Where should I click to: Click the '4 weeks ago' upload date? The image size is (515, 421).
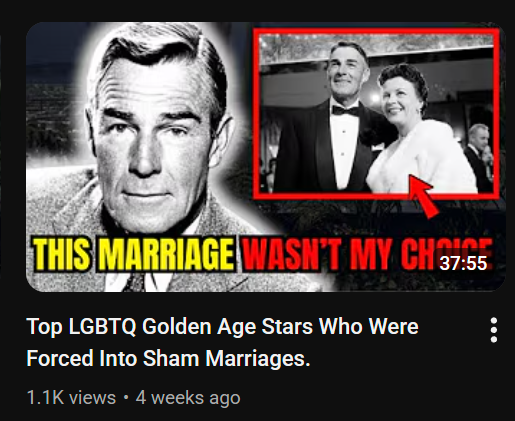[188, 398]
